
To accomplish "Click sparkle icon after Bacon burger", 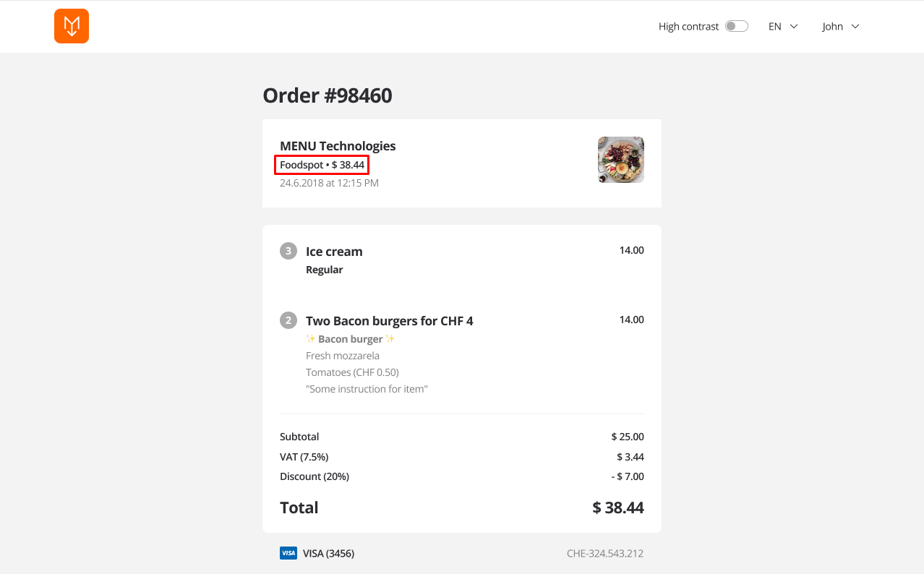I will [x=390, y=339].
